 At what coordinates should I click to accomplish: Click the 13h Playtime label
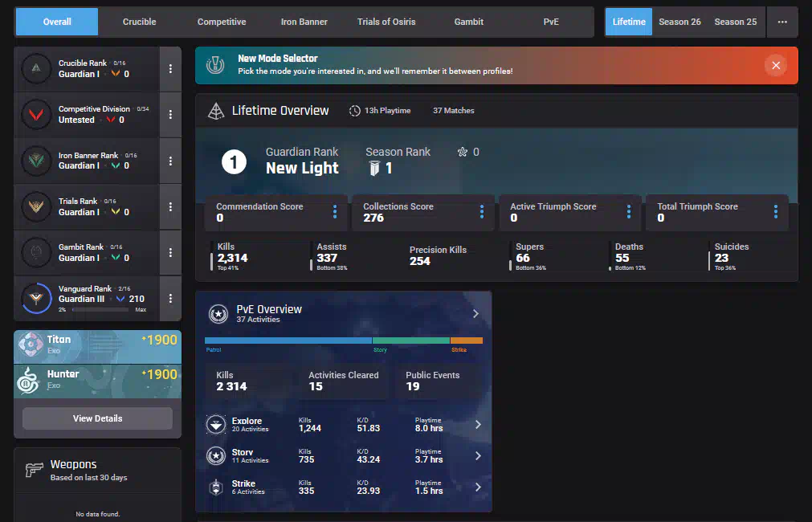(387, 111)
